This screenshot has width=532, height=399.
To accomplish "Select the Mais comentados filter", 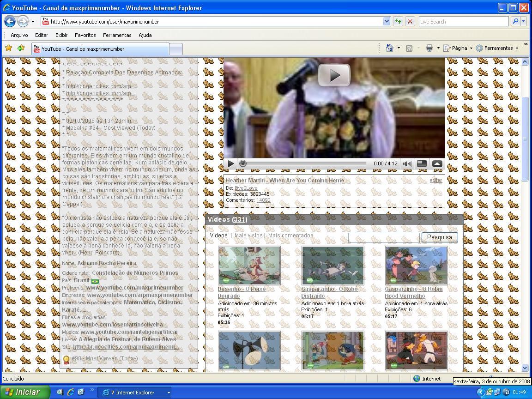I will (291, 236).
